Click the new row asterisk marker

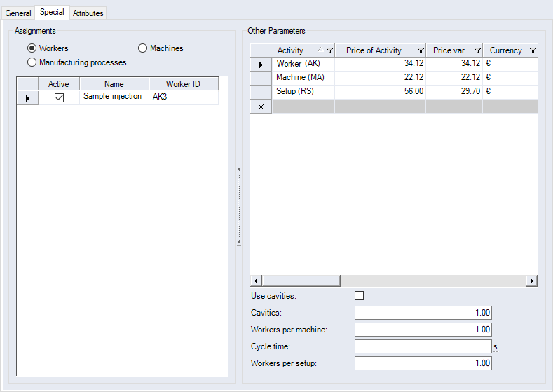click(x=261, y=107)
